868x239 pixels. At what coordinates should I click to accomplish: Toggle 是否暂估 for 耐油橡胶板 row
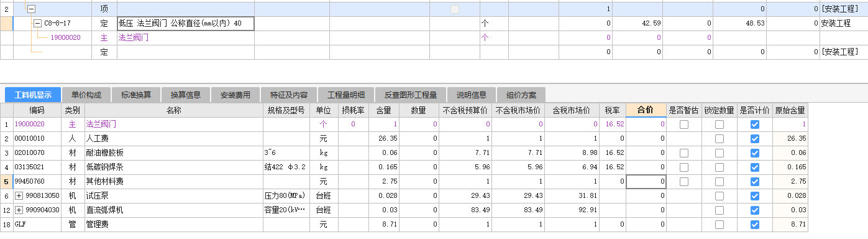pyautogui.click(x=683, y=153)
